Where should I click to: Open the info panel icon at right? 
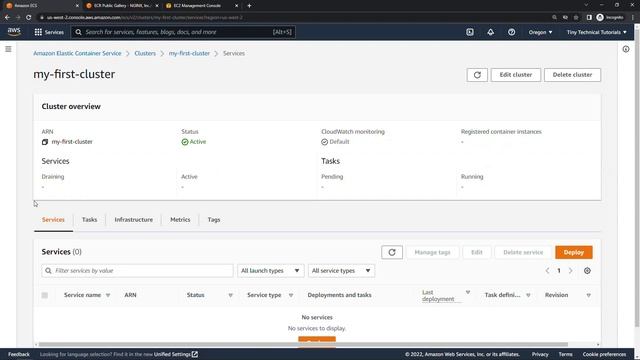[626, 49]
